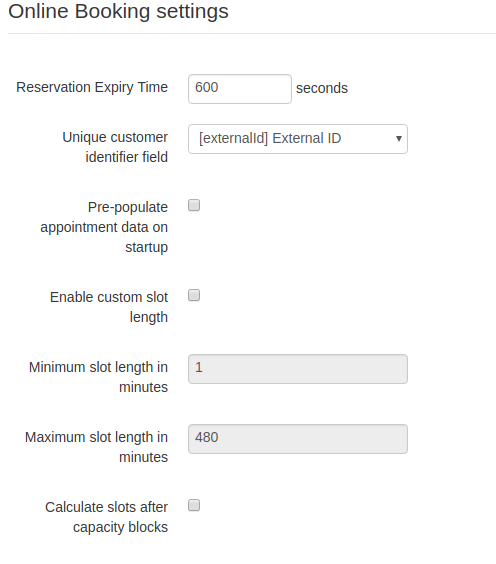Click the dropdown arrow beside External ID
The image size is (496, 564).
click(x=399, y=138)
